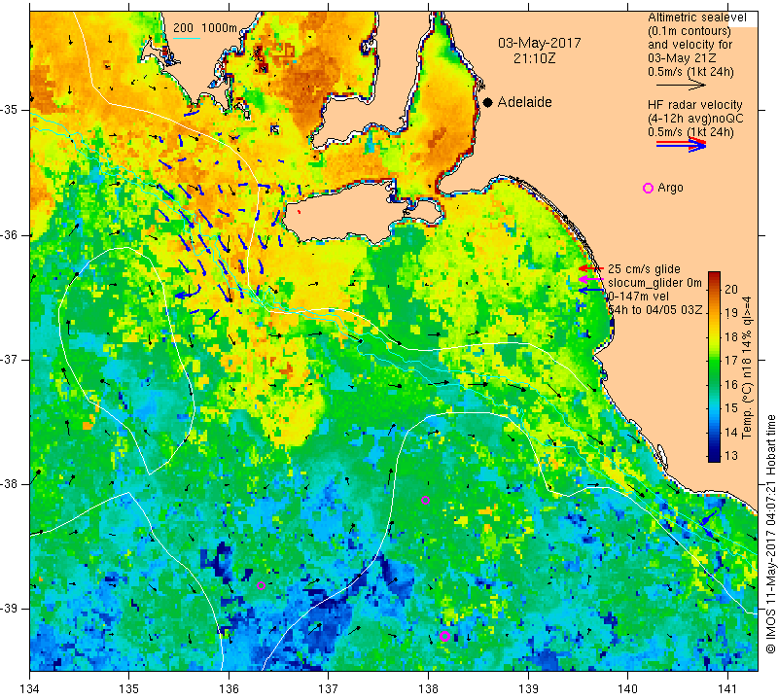Click the Argo float marker near 138E 38S
The height and width of the screenshot is (700, 778).
425,500
